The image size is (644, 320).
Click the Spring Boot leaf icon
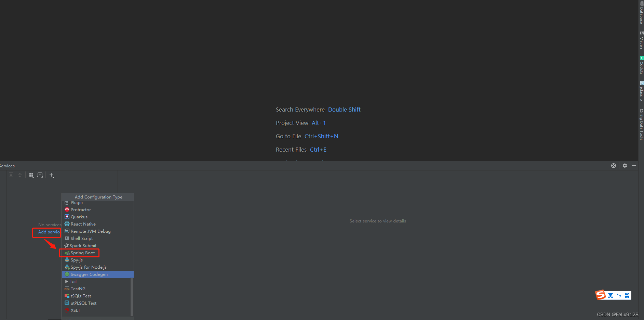[x=67, y=253]
